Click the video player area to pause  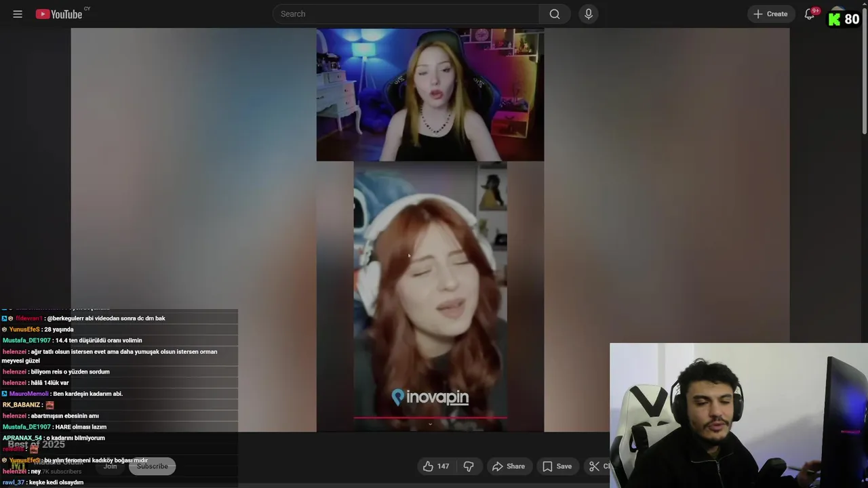tap(430, 230)
